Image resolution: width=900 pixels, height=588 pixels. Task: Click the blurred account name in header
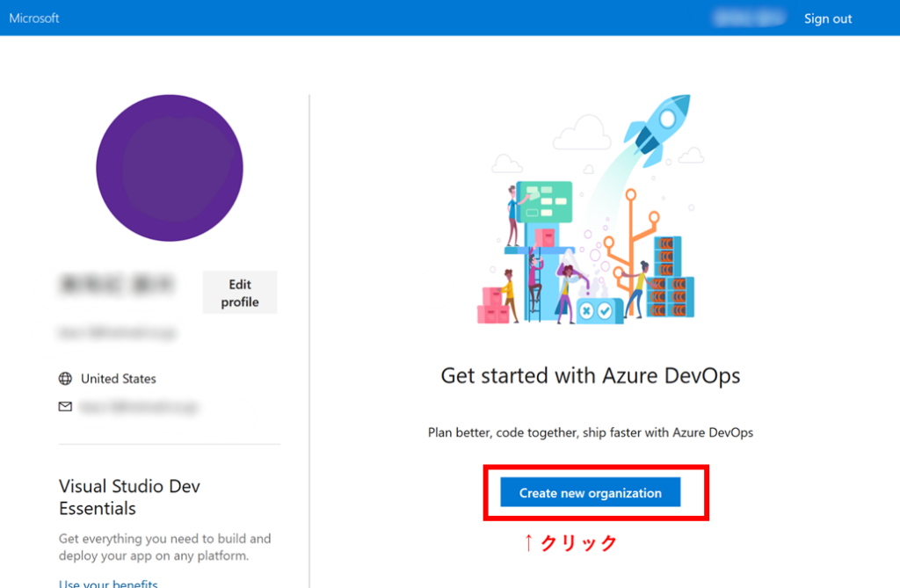749,18
